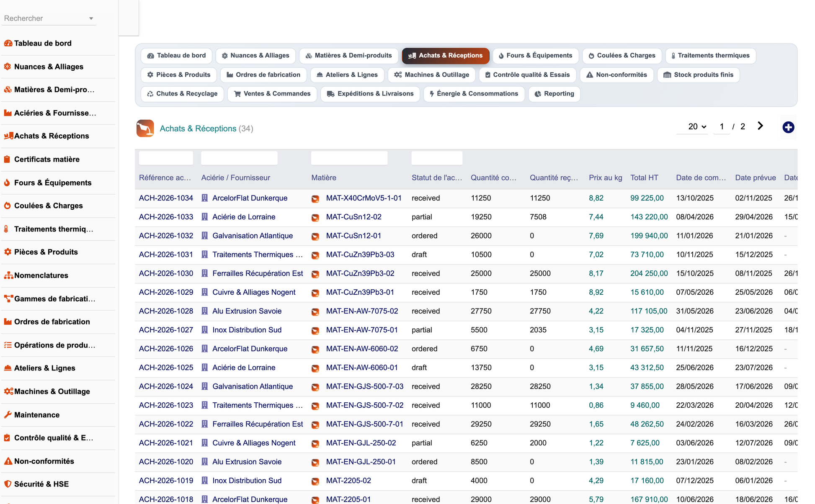Switch to the Nuances & Alliages tab
This screenshot has height=504, width=815.
pyautogui.click(x=255, y=56)
